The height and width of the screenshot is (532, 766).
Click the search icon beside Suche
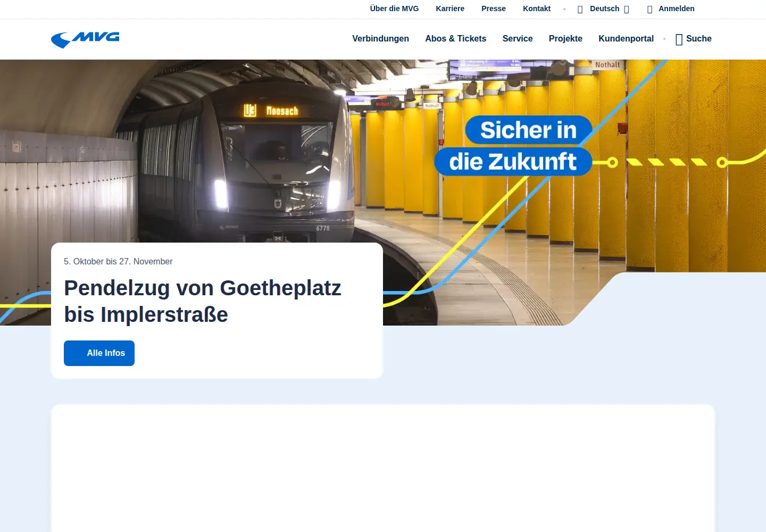pos(679,39)
